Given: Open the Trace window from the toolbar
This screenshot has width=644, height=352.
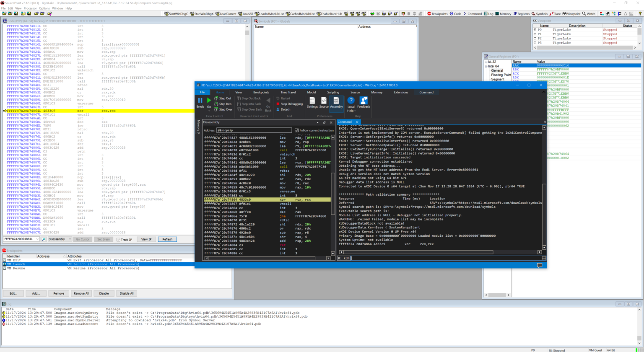Looking at the screenshot, I should point(555,14).
